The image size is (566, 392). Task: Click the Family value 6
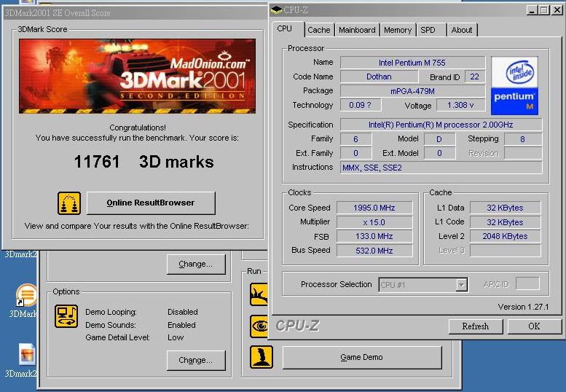coord(355,139)
